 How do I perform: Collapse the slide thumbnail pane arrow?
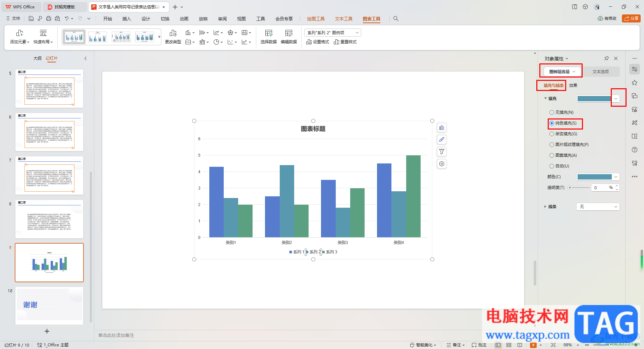(x=86, y=58)
